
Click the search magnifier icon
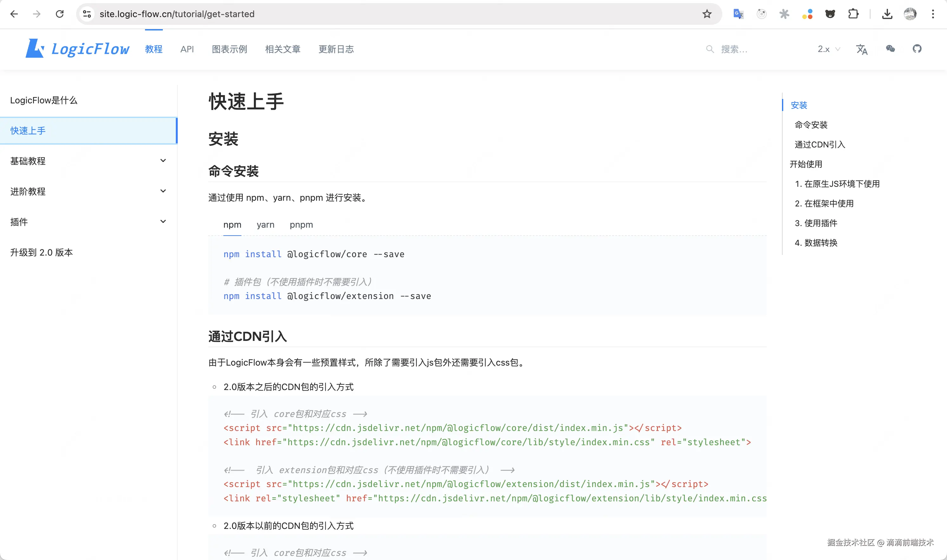click(x=710, y=49)
